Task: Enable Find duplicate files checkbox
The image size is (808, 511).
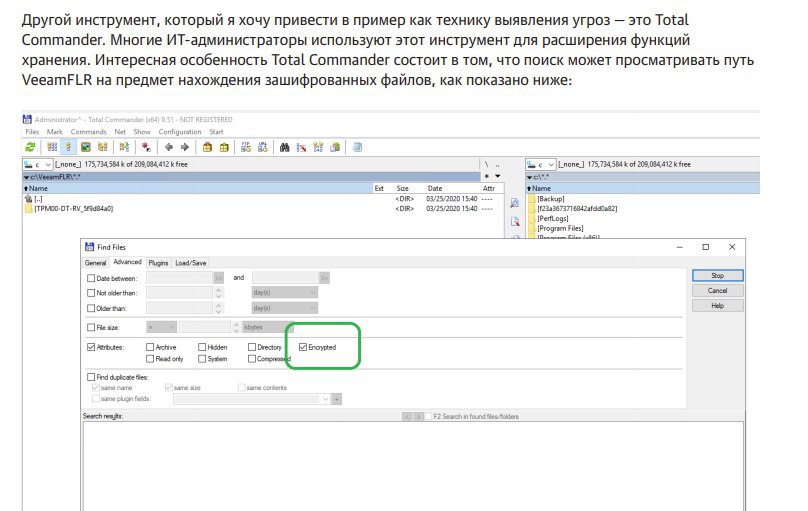Action: [x=91, y=377]
